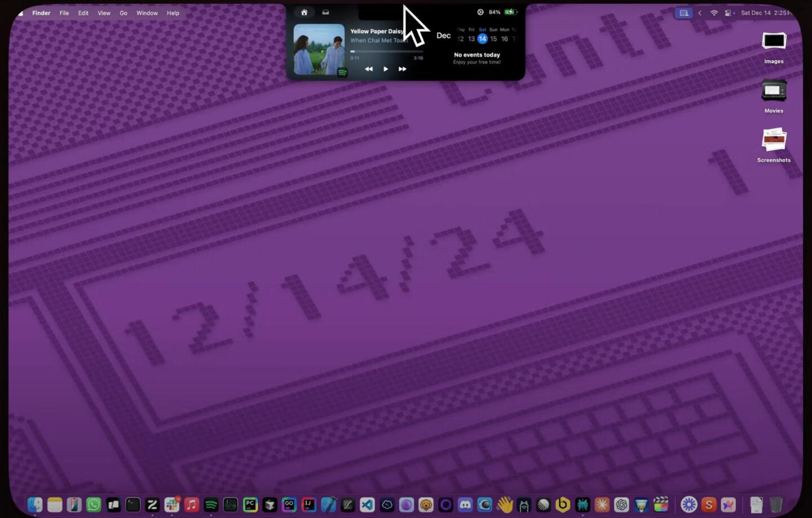
Task: Open the red S app in dock
Action: 709,504
